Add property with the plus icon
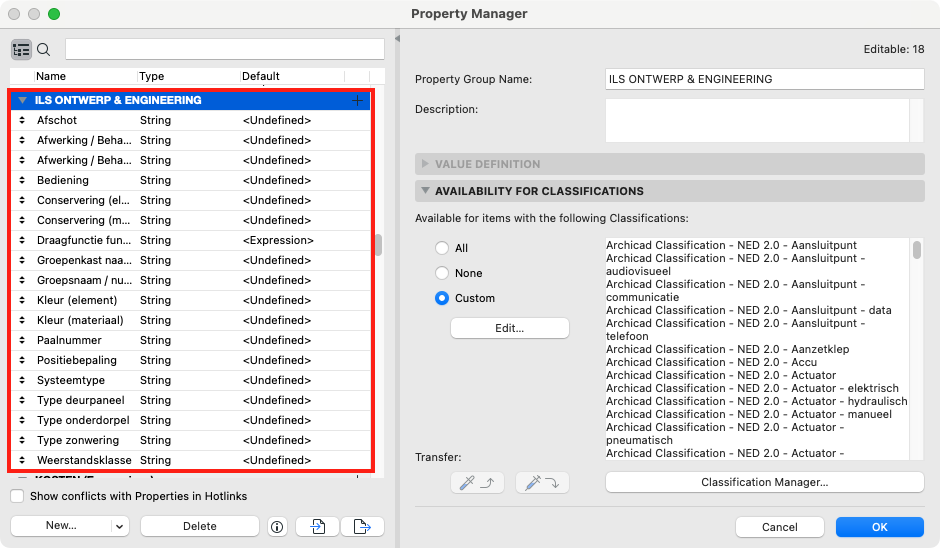The image size is (940, 548). 357,100
